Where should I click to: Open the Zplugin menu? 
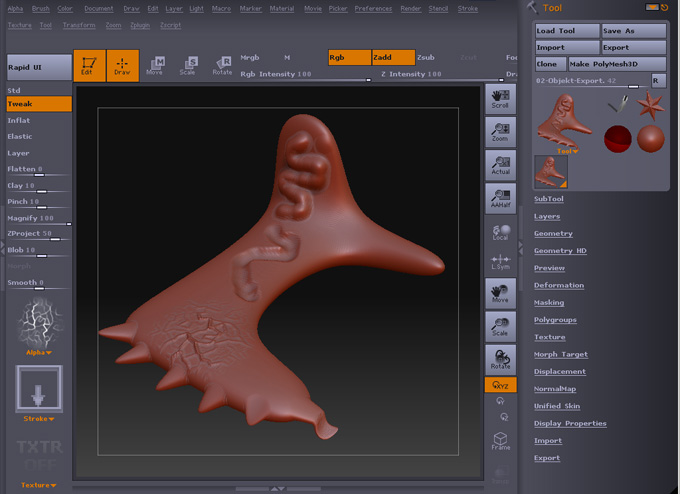(x=140, y=25)
